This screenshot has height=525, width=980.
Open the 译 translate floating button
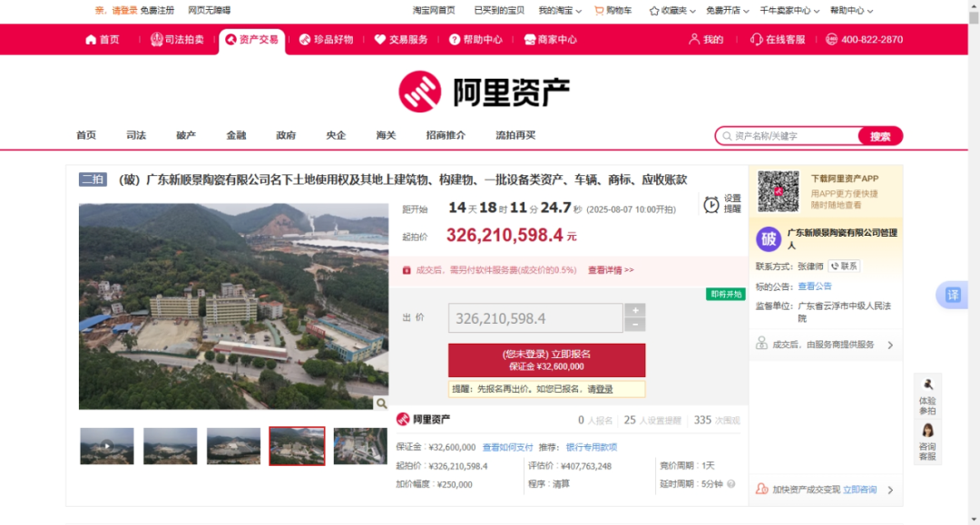[953, 296]
